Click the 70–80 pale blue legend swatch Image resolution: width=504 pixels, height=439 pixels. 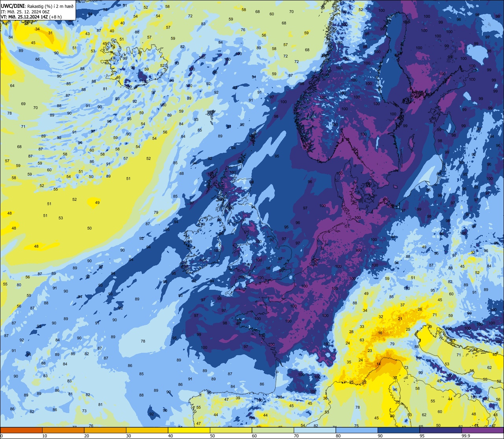point(315,430)
